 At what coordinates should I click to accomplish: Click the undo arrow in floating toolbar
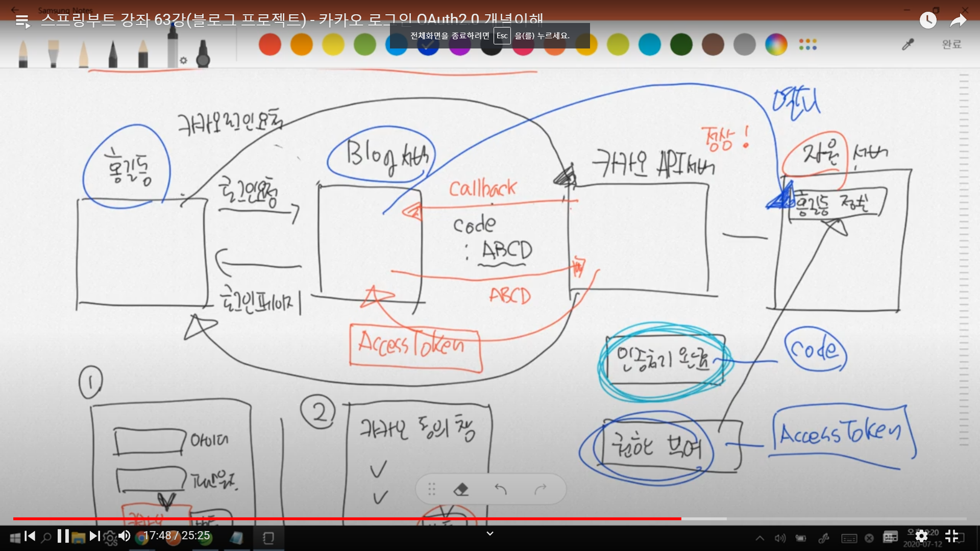(x=501, y=490)
